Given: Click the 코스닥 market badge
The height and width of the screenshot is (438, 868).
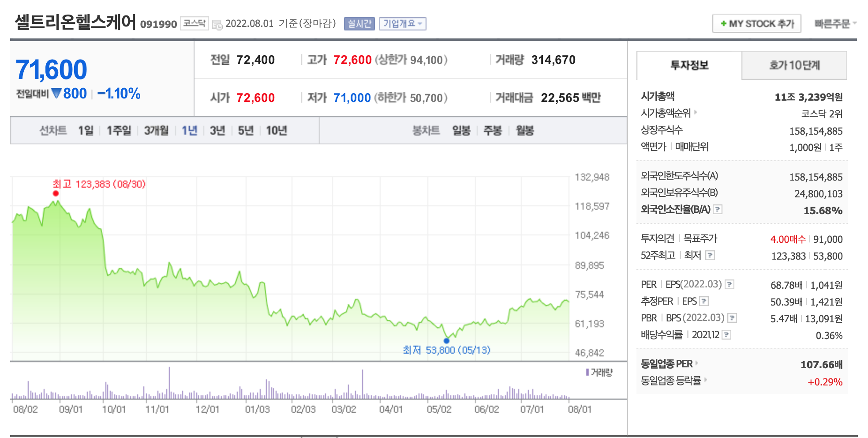Looking at the screenshot, I should (x=194, y=23).
